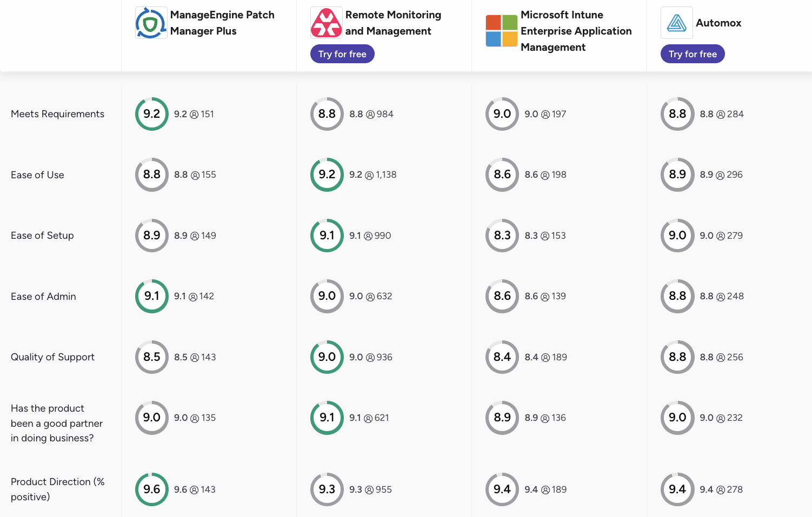Viewport: 812px width, 517px height.
Task: Click the 151 review count for ManageEngine
Action: [207, 114]
